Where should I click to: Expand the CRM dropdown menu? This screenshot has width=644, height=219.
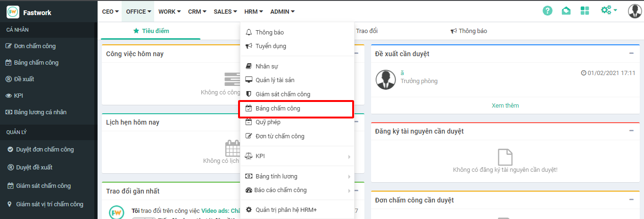point(197,12)
